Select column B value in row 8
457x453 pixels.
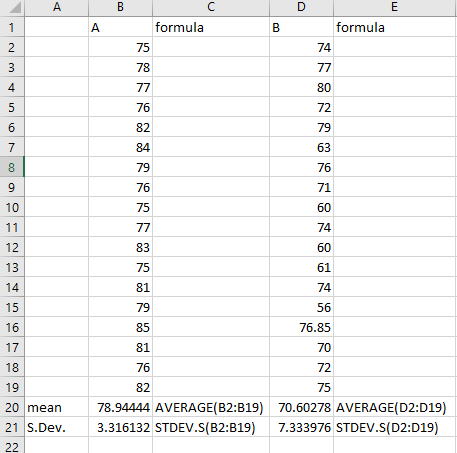tap(120, 167)
